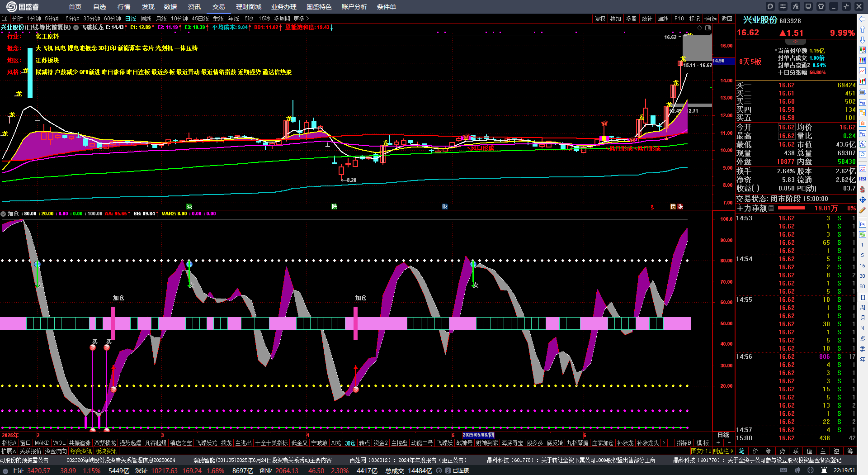This screenshot has width=868, height=475.
Task: Toggle the 标记 mark option
Action: [694, 19]
